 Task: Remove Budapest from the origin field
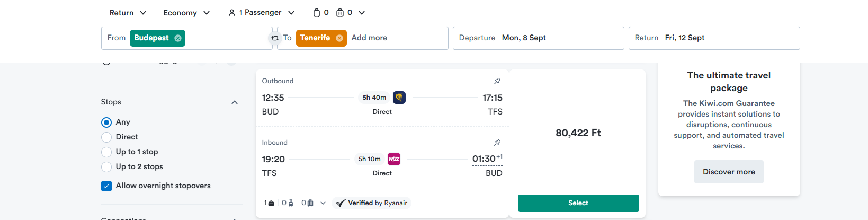[x=178, y=38]
